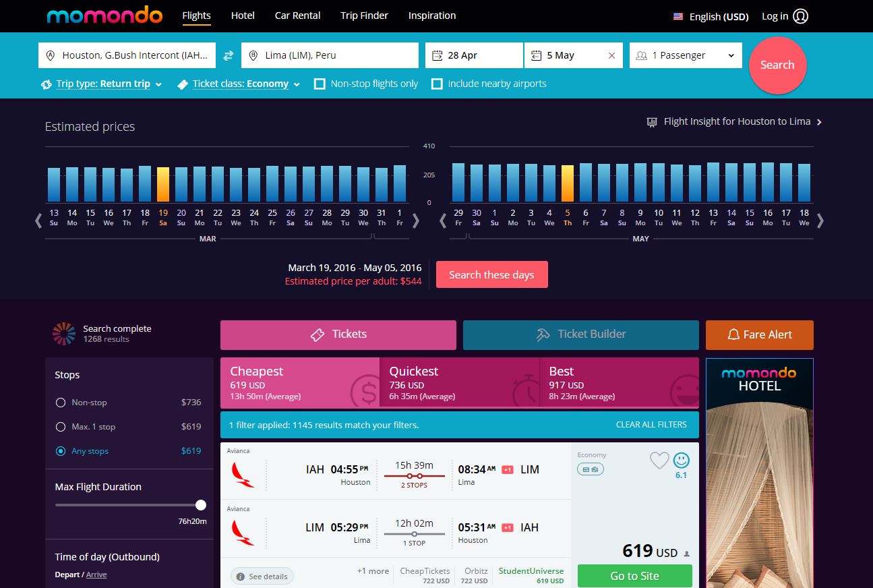Click the Avianca airline logo
Viewport: 873px width, 588px height.
point(241,473)
